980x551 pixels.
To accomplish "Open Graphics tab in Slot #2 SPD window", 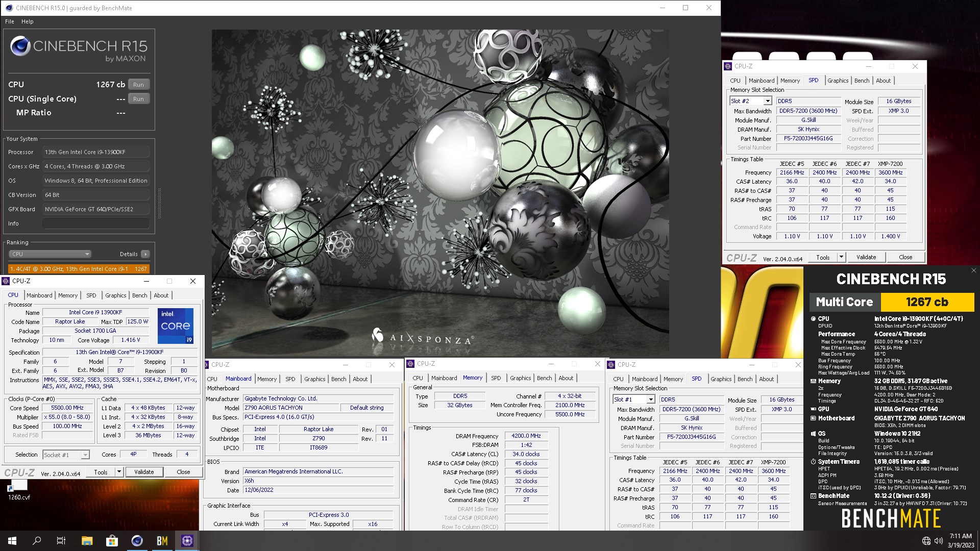I will point(838,81).
